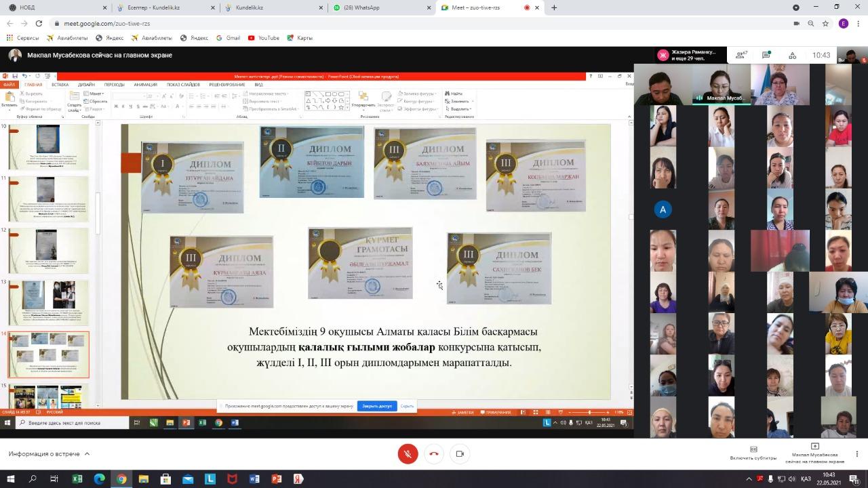Show the participants list icon
Image resolution: width=868 pixels, height=488 pixels.
pos(741,56)
